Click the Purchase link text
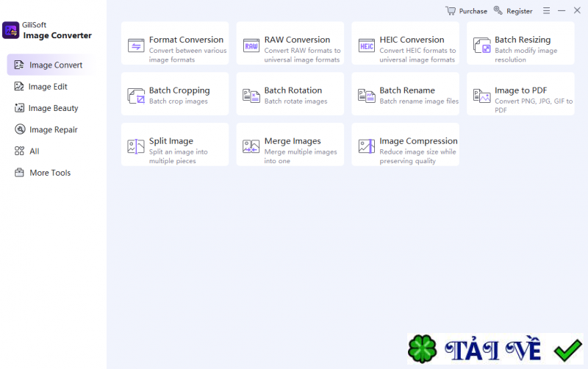Screen dimensions: 588x369 (x=473, y=11)
